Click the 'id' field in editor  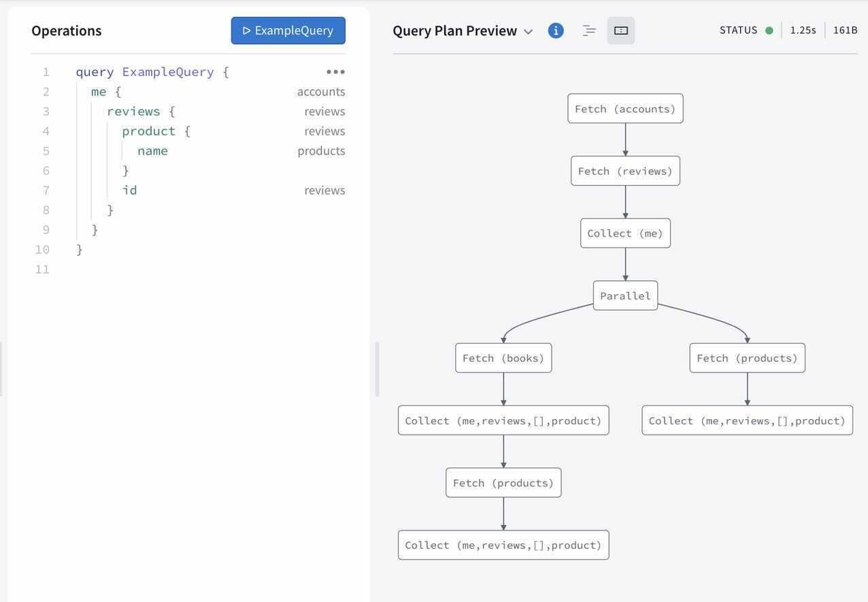(129, 190)
